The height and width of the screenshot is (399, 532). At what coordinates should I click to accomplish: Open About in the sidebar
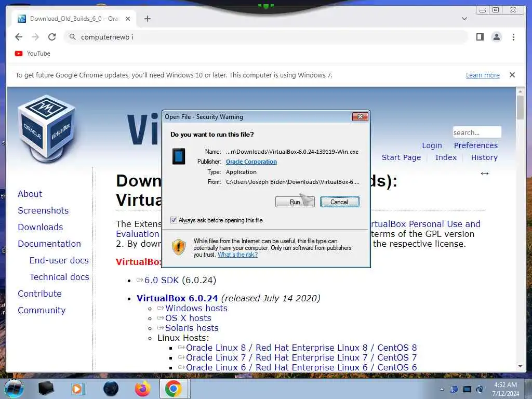click(x=30, y=194)
